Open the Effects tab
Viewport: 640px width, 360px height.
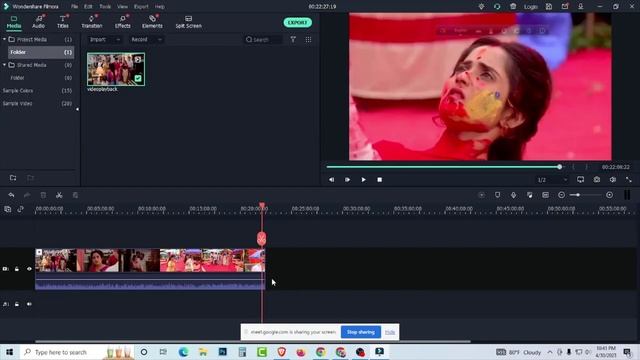click(122, 22)
